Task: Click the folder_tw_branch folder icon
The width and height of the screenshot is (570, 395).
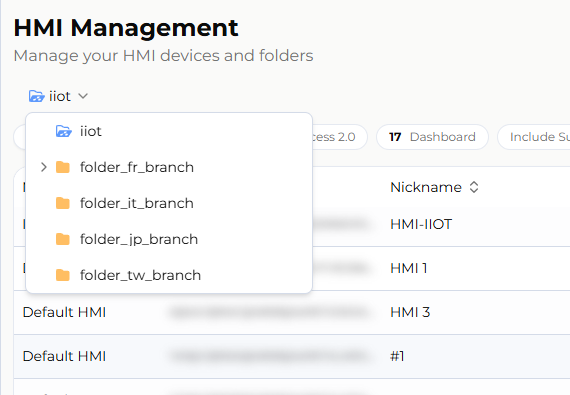Action: point(63,275)
